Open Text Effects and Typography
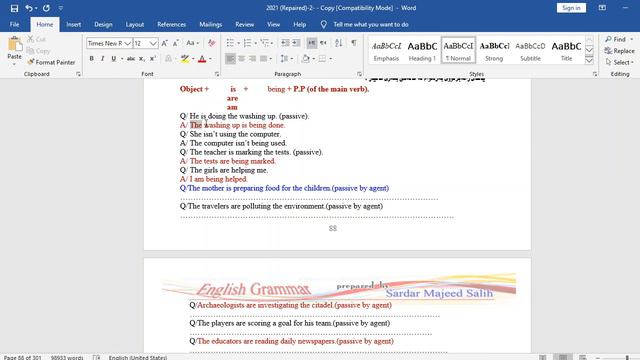Image resolution: width=640 pixels, height=360 pixels. click(x=168, y=59)
